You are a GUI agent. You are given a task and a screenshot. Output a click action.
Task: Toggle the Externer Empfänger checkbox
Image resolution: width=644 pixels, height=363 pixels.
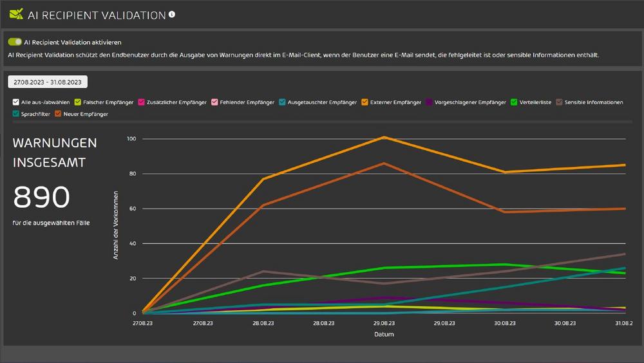click(365, 102)
